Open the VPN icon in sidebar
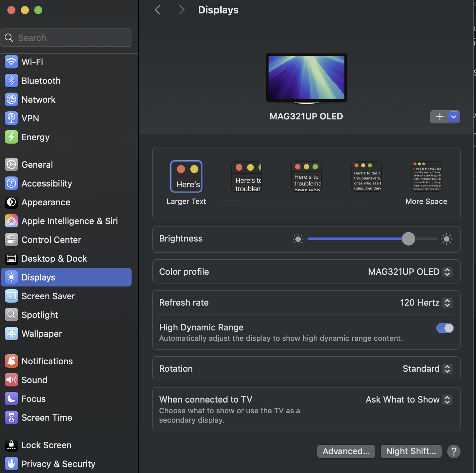Screen dimensions: 476x473 [11, 118]
